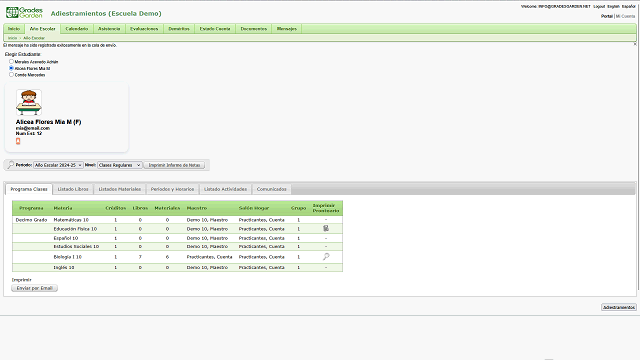Viewport: 640px width, 360px height.
Task: Open the Evaluaciones menu tab
Action: point(144,29)
